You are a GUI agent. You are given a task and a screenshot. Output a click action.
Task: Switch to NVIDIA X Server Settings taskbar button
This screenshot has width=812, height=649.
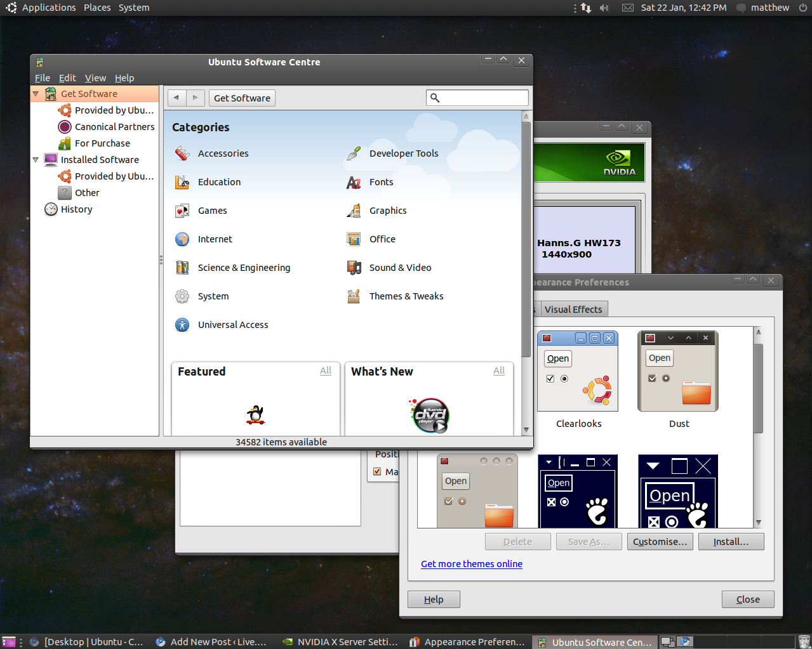[340, 642]
